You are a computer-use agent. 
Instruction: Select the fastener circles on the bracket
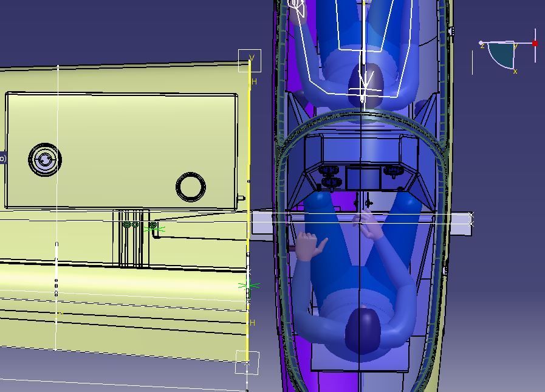[x=131, y=225]
